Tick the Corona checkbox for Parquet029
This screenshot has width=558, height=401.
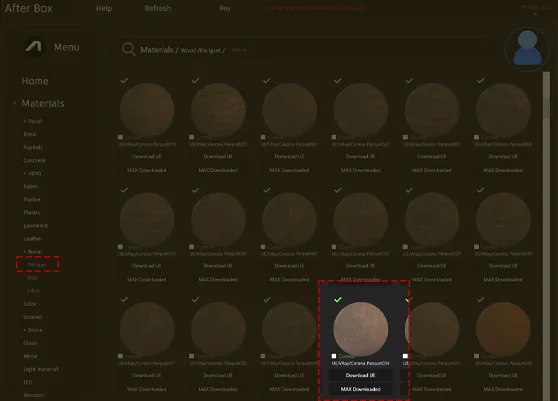(405, 247)
